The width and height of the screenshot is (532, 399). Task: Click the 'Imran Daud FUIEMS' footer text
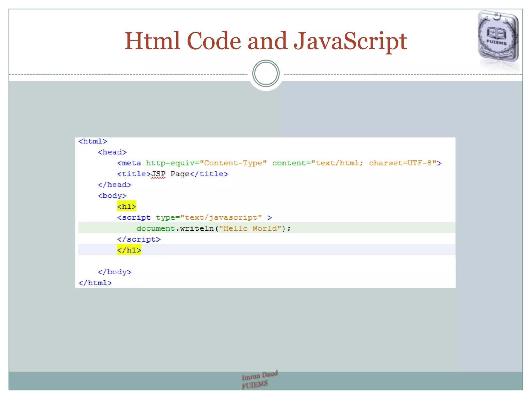[x=260, y=380]
